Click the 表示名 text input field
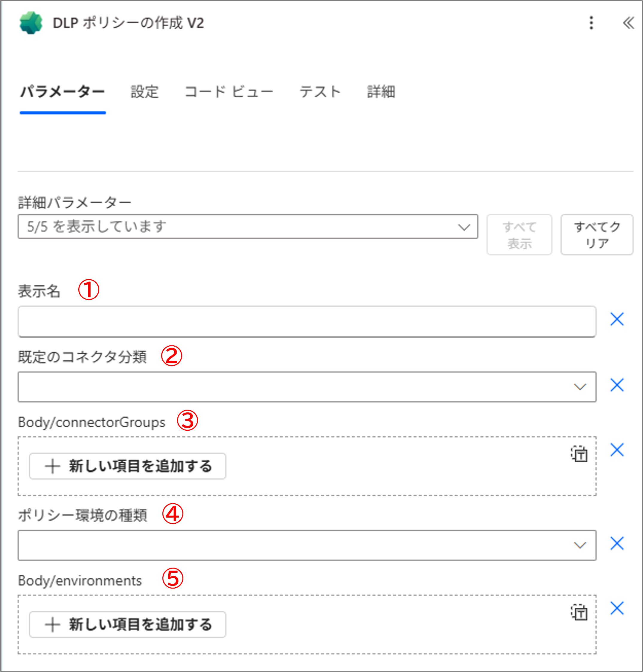Viewport: 643px width, 672px height. (x=307, y=321)
